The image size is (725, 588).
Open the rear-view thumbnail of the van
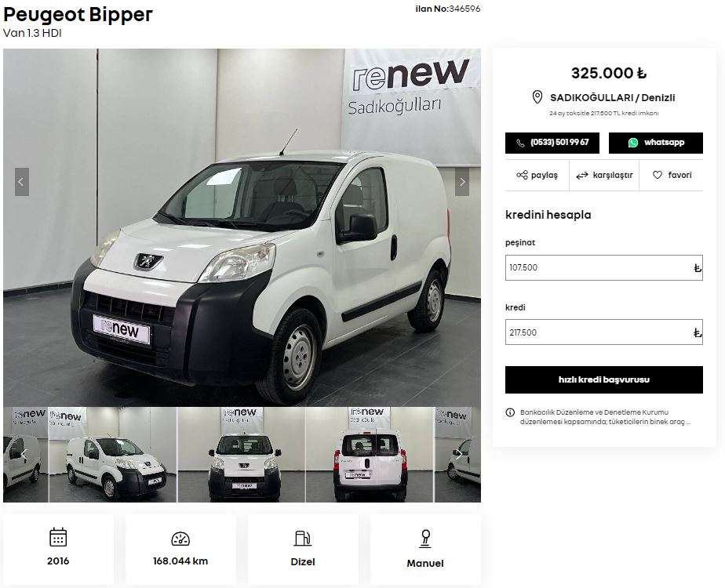point(370,455)
